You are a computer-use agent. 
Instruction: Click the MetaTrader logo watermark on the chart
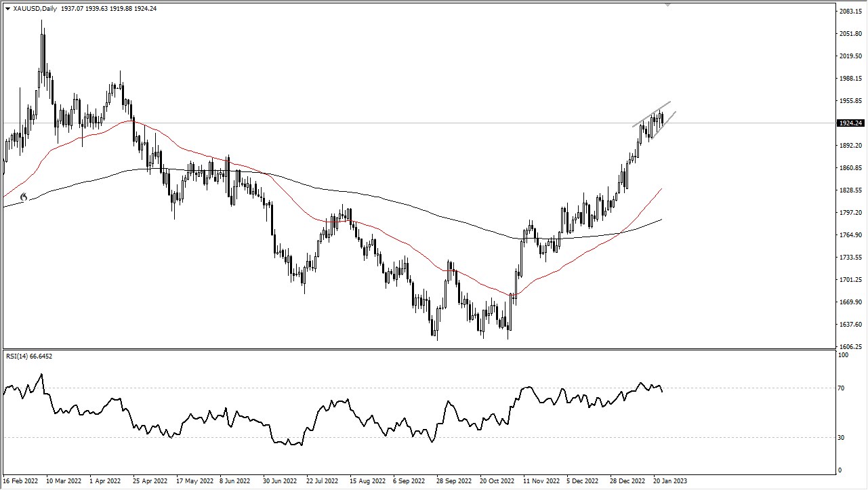(24, 197)
